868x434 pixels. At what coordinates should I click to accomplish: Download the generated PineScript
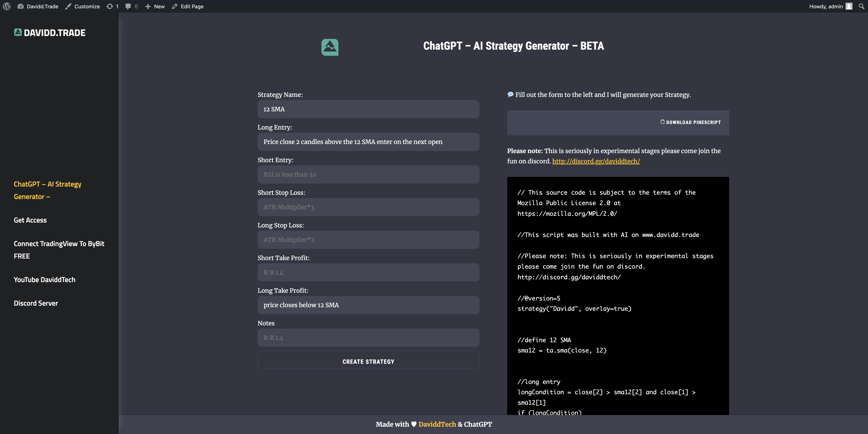point(690,122)
